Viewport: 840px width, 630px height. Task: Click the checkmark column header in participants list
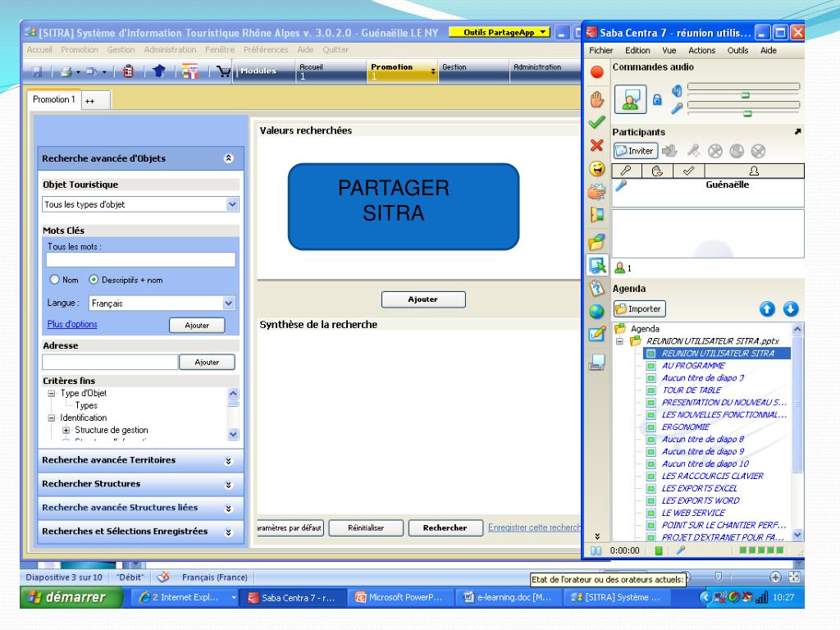coord(688,171)
